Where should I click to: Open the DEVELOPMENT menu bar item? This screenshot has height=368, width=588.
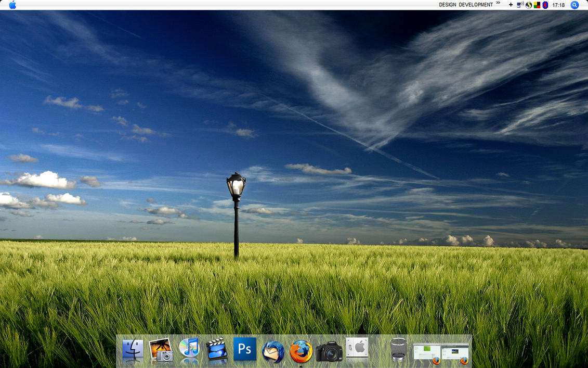[476, 5]
